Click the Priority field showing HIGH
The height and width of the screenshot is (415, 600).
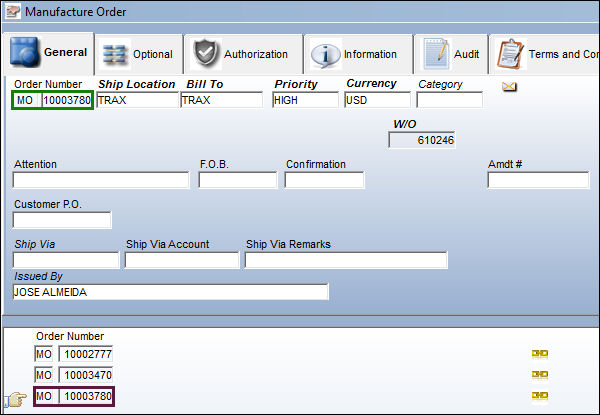point(305,100)
